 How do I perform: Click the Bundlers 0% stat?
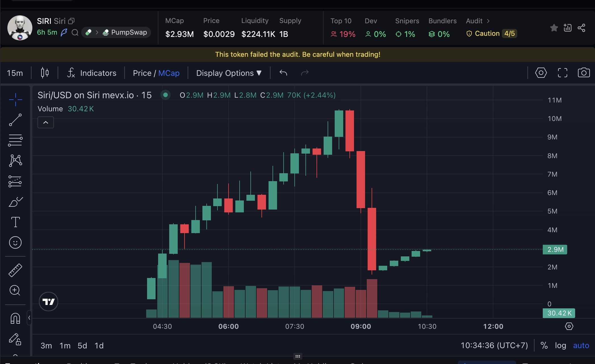[x=442, y=28]
